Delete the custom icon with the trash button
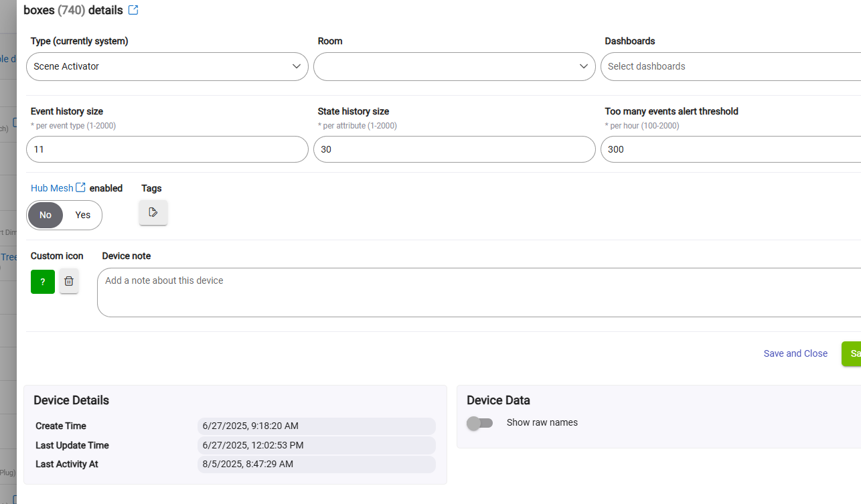 click(69, 281)
